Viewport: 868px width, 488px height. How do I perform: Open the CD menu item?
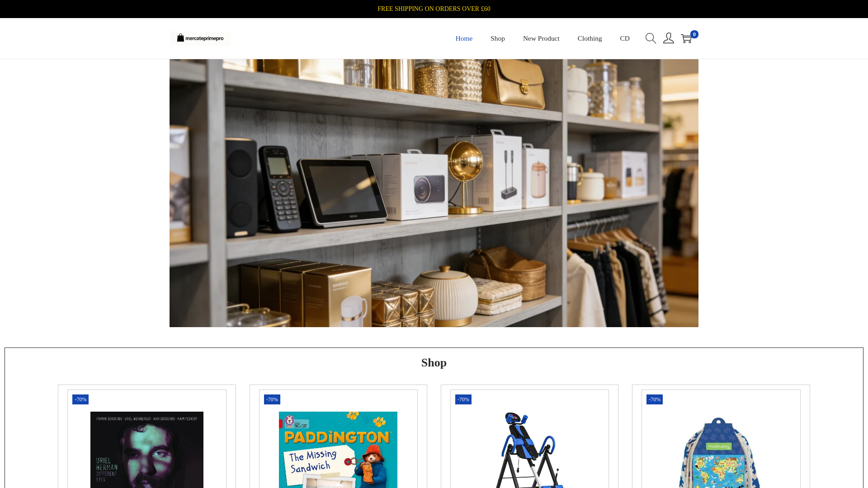click(625, 38)
